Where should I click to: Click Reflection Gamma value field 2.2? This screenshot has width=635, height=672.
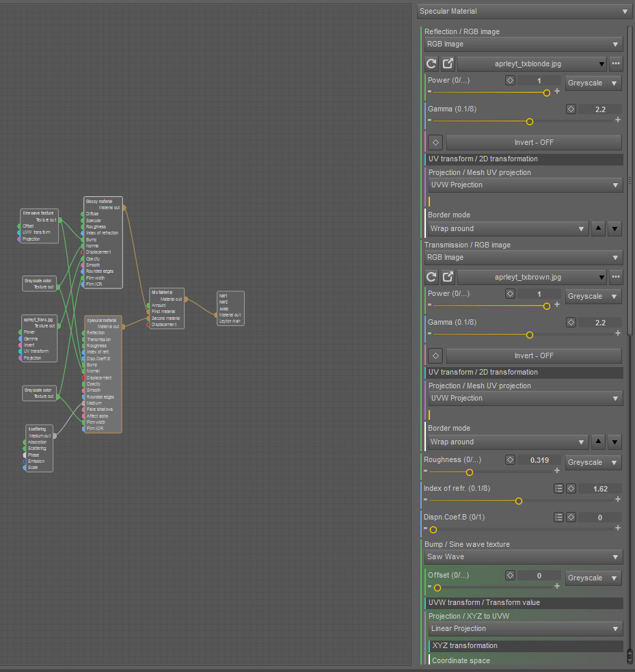(600, 109)
